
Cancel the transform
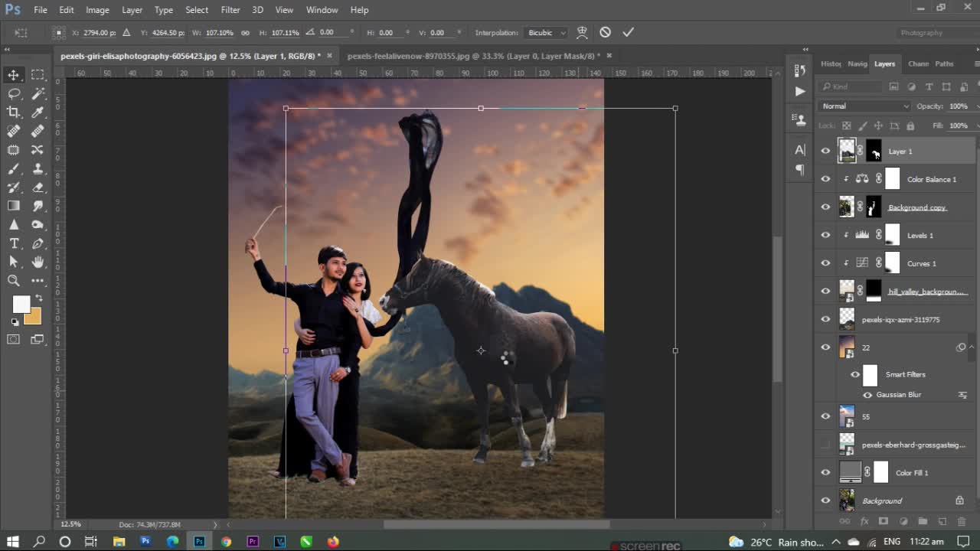point(605,32)
